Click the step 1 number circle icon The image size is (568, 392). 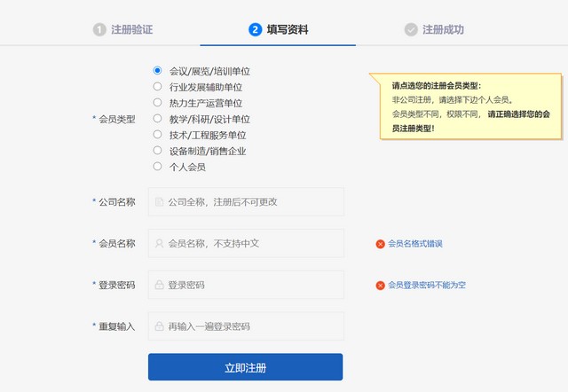[99, 29]
